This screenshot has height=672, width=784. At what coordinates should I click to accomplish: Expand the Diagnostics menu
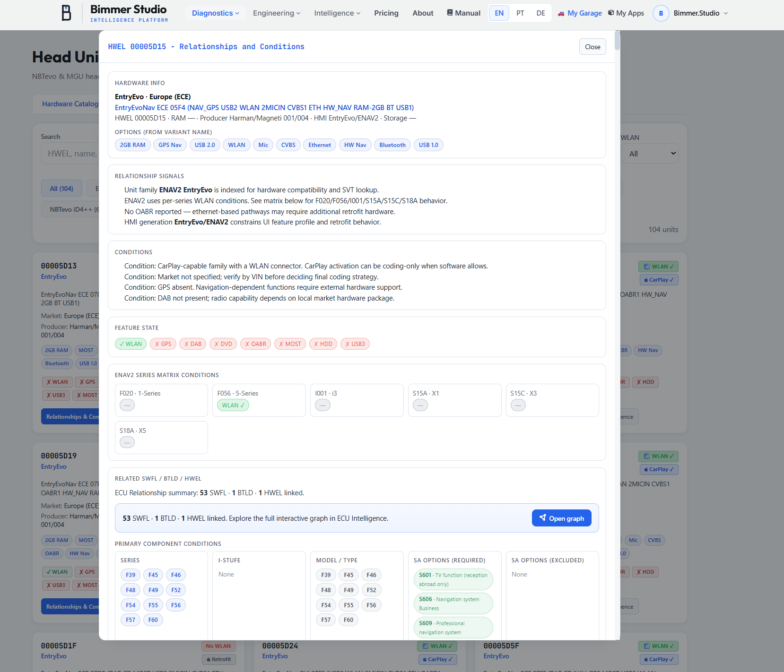click(x=216, y=13)
